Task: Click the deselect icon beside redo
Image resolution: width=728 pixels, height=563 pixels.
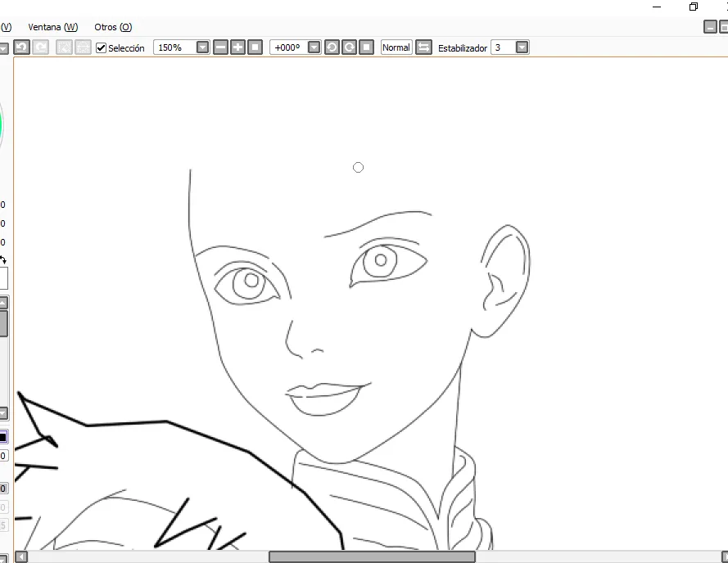Action: (x=64, y=47)
